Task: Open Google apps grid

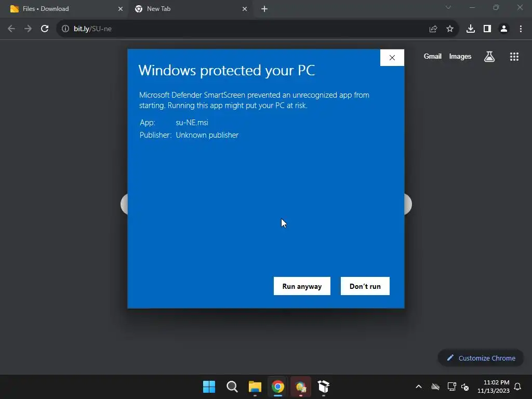Action: (514, 57)
